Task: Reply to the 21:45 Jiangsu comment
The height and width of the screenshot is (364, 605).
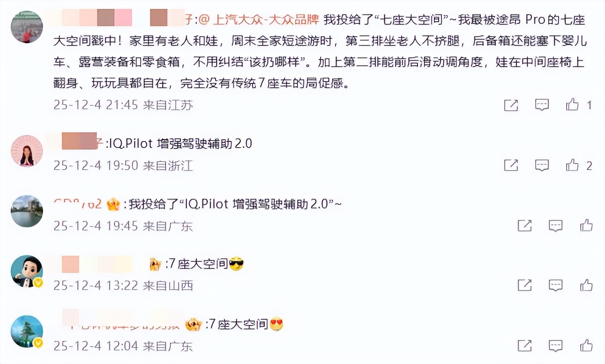Action: [542, 105]
